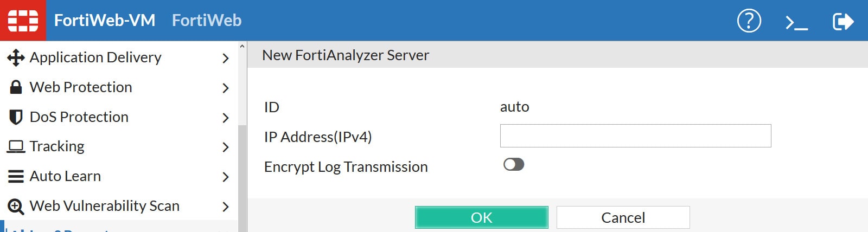Click the Web Protection lock icon
This screenshot has height=232, width=868.
pos(16,87)
